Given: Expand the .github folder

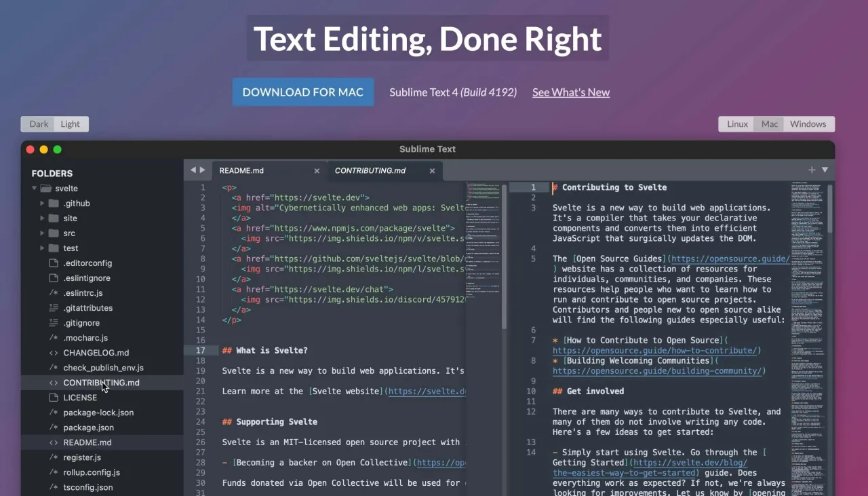Looking at the screenshot, I should pyautogui.click(x=42, y=204).
